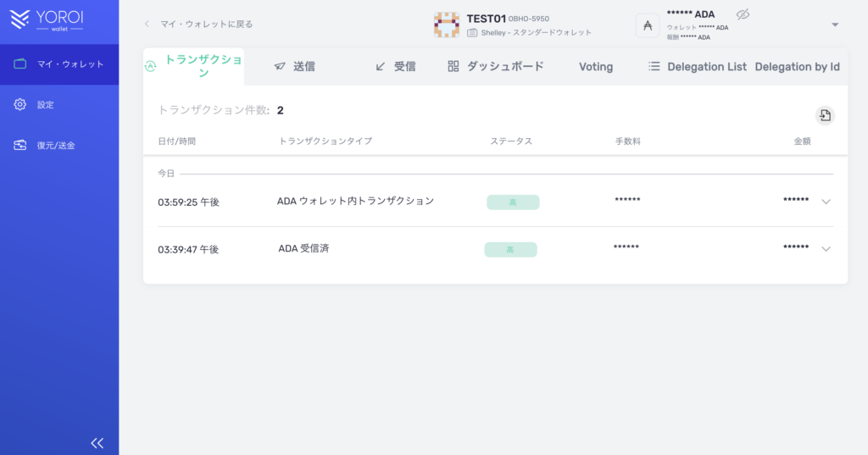Click the TEST01 wallet avatar icon
Image resolution: width=868 pixels, height=455 pixels.
point(447,25)
